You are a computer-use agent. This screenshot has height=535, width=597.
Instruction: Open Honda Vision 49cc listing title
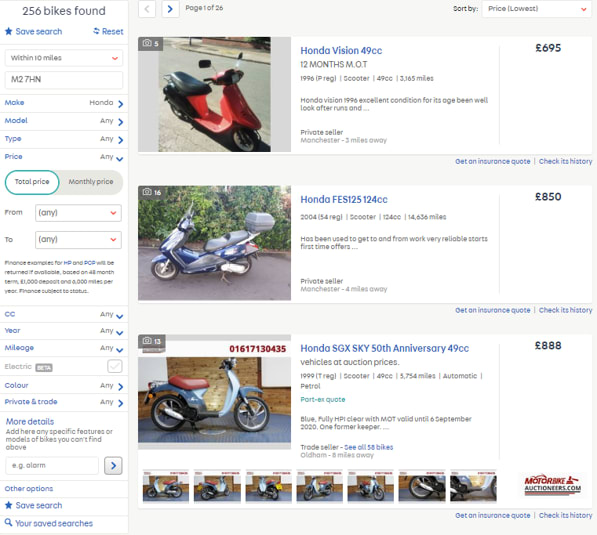tap(341, 51)
